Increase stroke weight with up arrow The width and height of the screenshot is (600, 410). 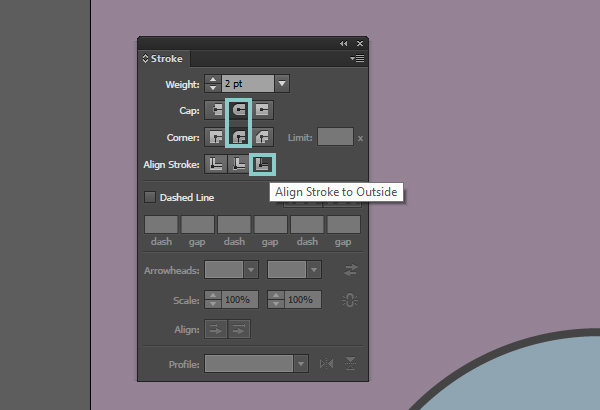tap(213, 79)
